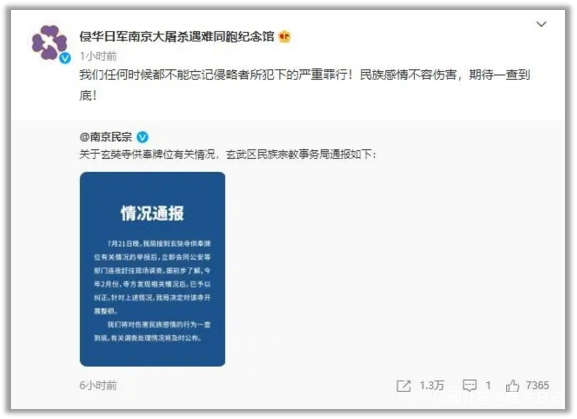Click the orange membership badge beside account name
Image resolution: width=577 pixels, height=419 pixels.
(285, 36)
